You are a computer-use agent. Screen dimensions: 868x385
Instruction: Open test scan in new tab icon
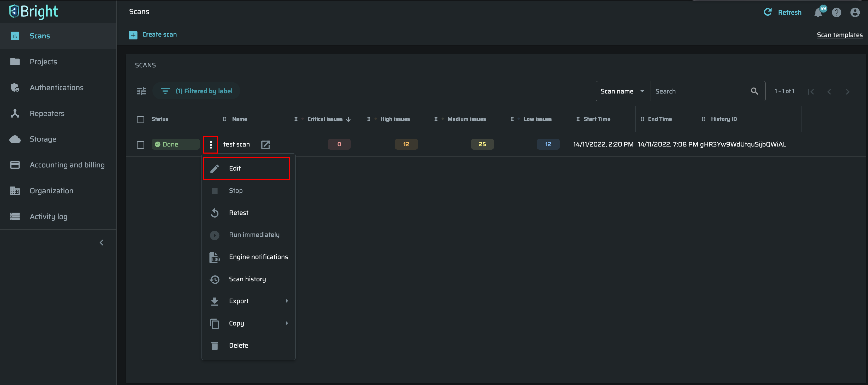pos(265,145)
